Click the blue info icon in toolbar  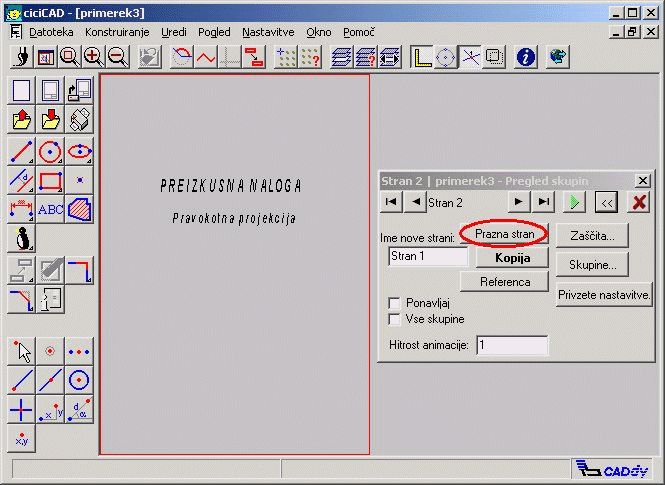point(525,57)
